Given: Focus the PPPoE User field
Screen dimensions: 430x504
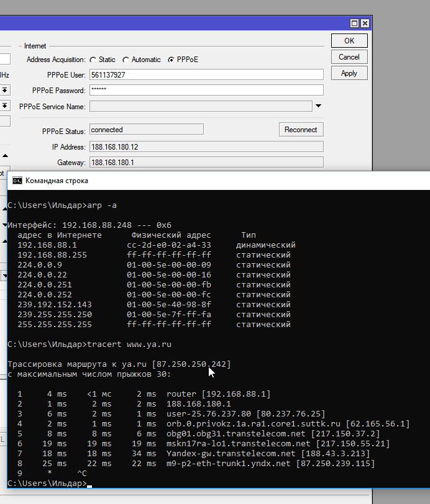Looking at the screenshot, I should (x=206, y=75).
